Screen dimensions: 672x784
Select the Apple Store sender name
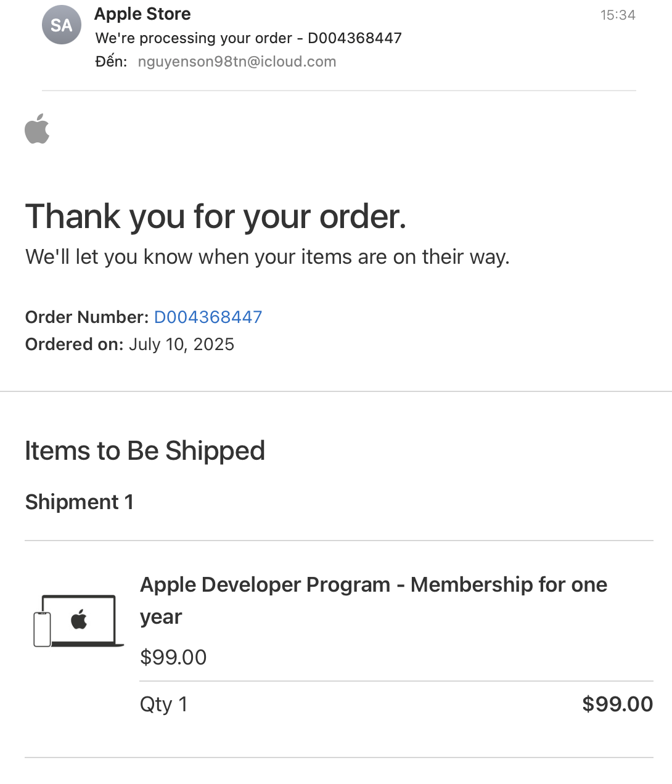coord(142,14)
